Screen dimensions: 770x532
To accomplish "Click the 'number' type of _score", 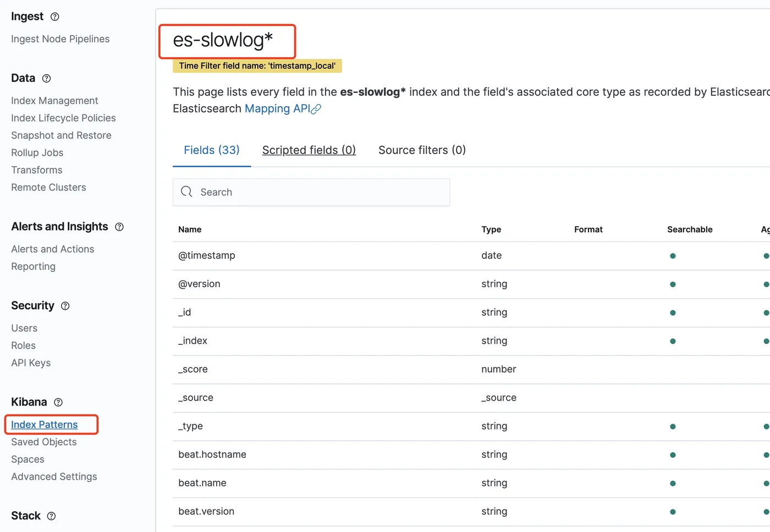I will click(499, 369).
